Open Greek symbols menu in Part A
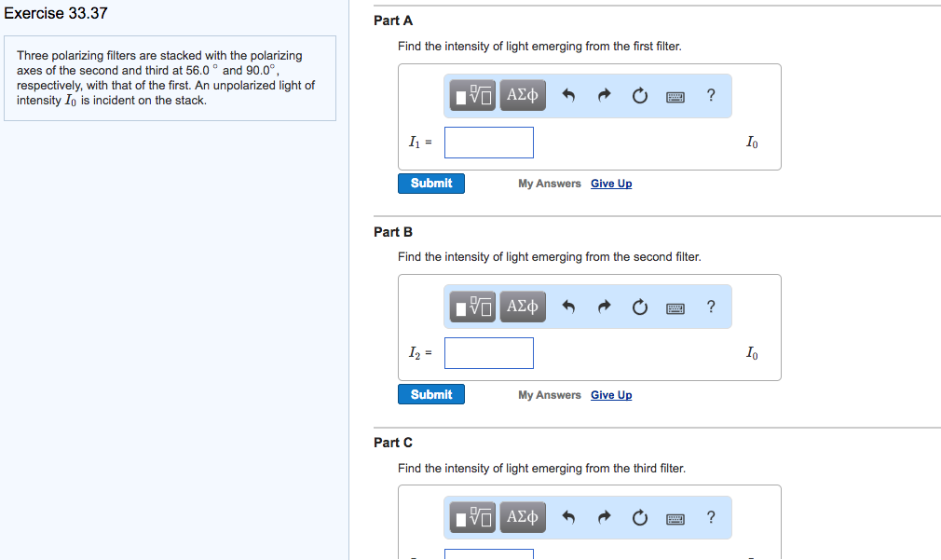 click(523, 95)
